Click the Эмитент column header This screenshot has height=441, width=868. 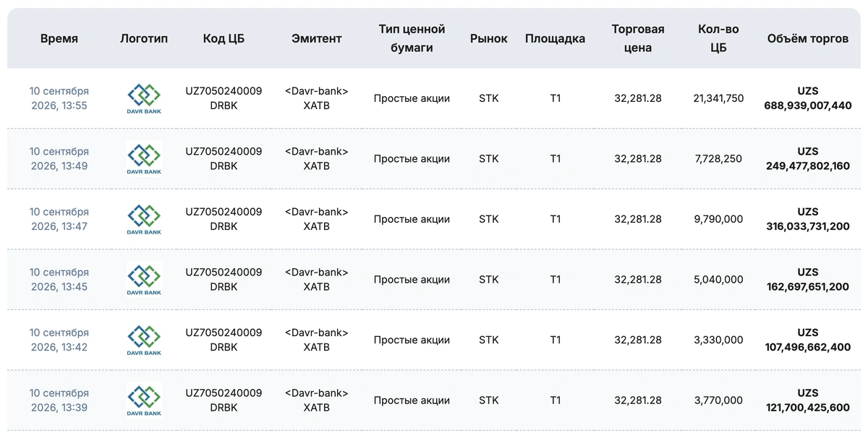[x=317, y=39]
